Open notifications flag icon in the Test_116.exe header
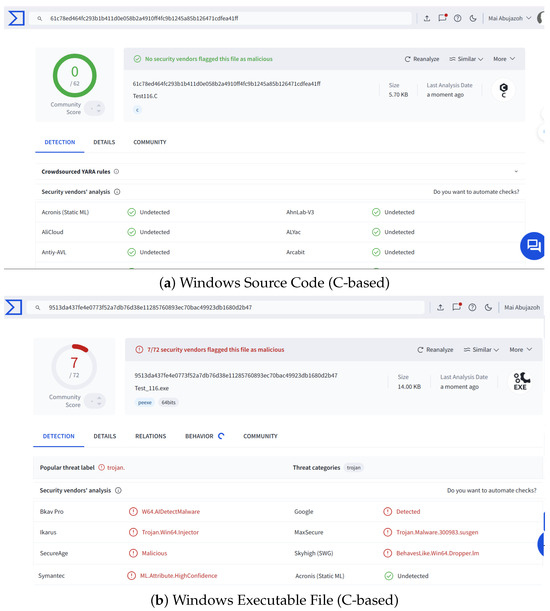550x611 pixels. pos(457,307)
